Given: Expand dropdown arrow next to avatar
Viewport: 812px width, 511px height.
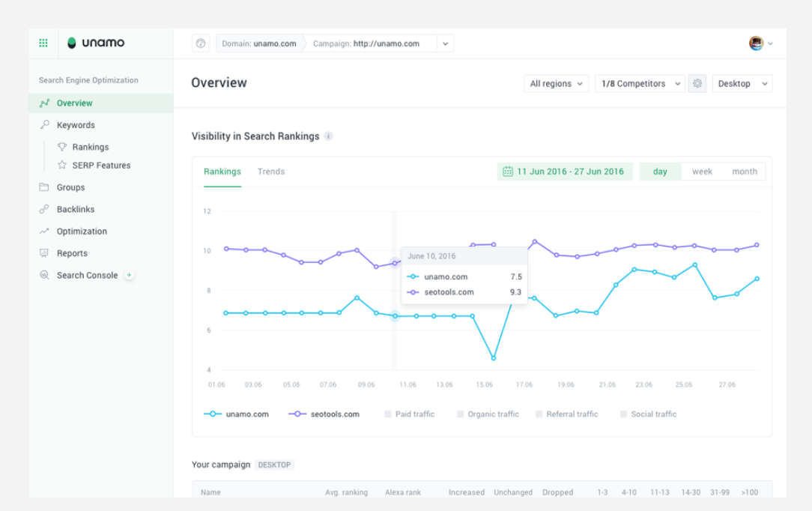Looking at the screenshot, I should click(770, 43).
